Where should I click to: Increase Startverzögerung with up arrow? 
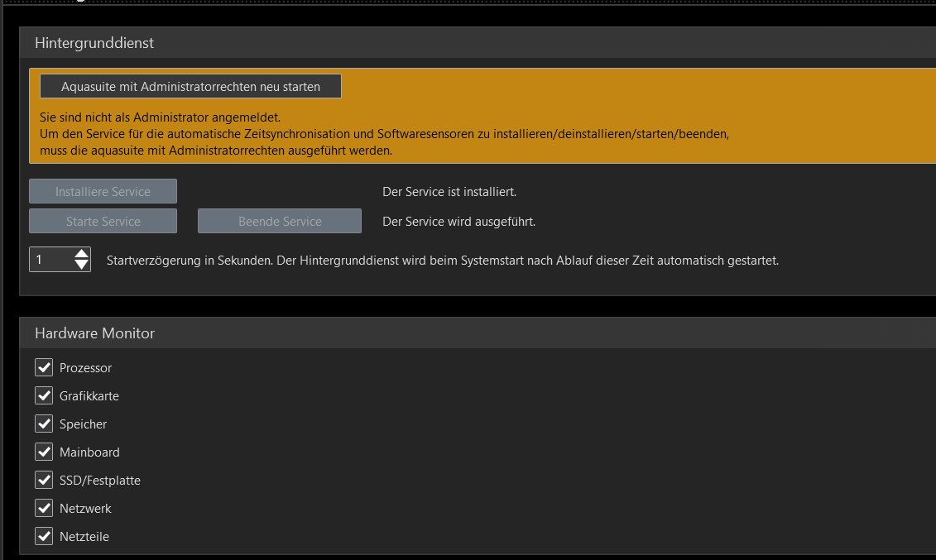click(x=82, y=254)
